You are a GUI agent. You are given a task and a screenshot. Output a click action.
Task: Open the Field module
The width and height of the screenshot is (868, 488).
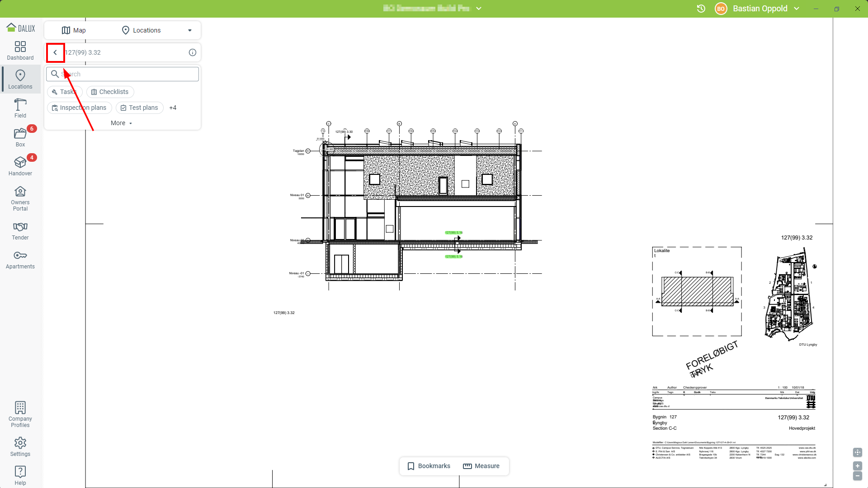pyautogui.click(x=20, y=108)
